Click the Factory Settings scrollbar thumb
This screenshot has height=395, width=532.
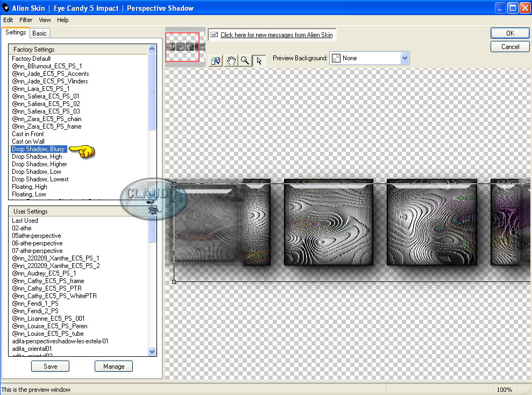click(152, 91)
